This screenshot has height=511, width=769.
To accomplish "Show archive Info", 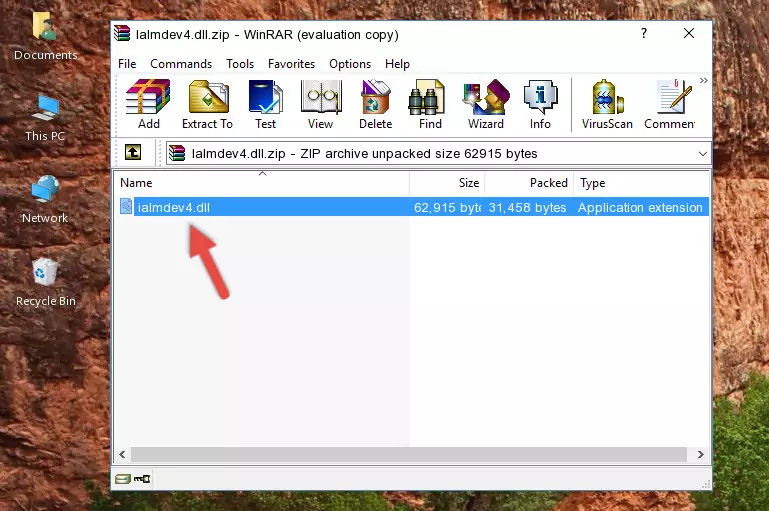I will coord(540,104).
